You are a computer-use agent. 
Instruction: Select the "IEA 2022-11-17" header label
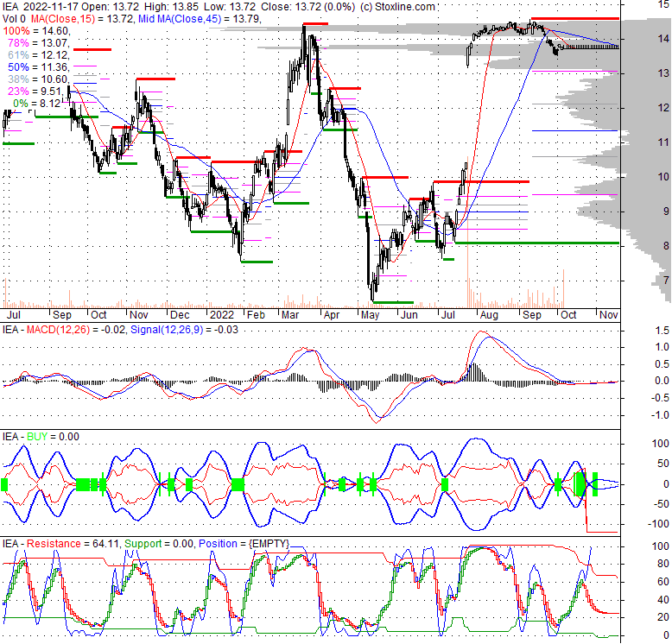click(x=40, y=7)
